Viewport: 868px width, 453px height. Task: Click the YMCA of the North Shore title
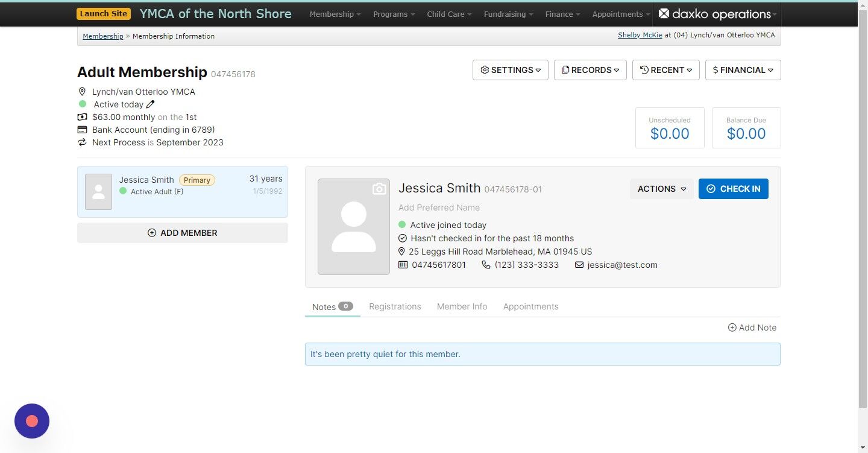[215, 14]
